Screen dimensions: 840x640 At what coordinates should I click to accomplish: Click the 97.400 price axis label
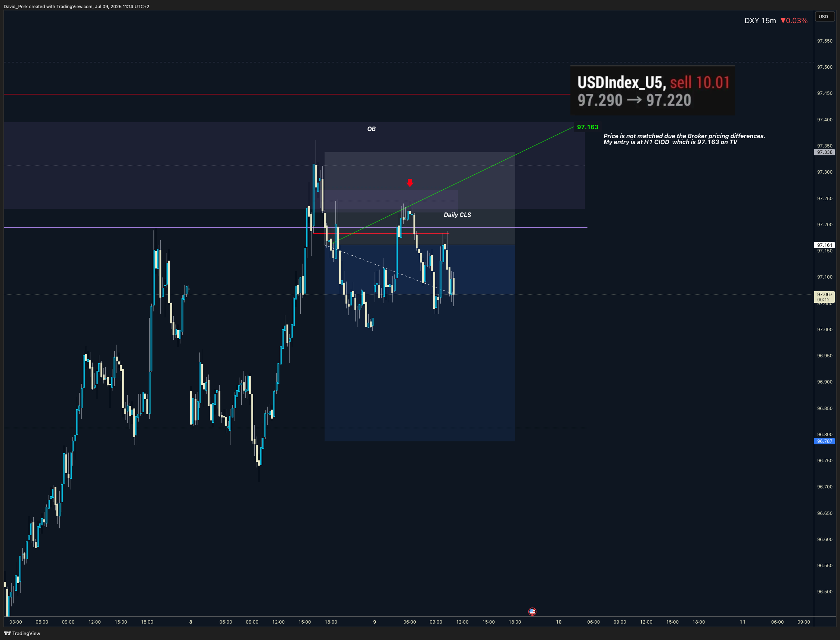point(824,119)
